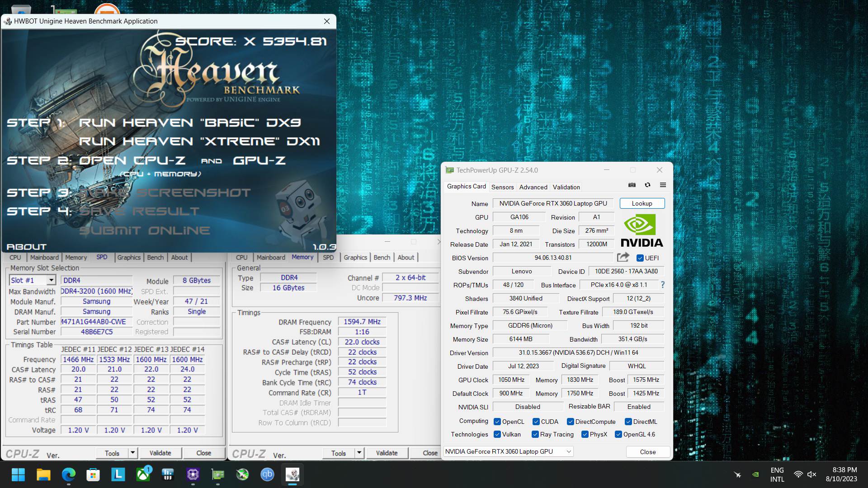Click Part Number field in CPU-Z SPD
The image size is (868, 488).
point(96,322)
